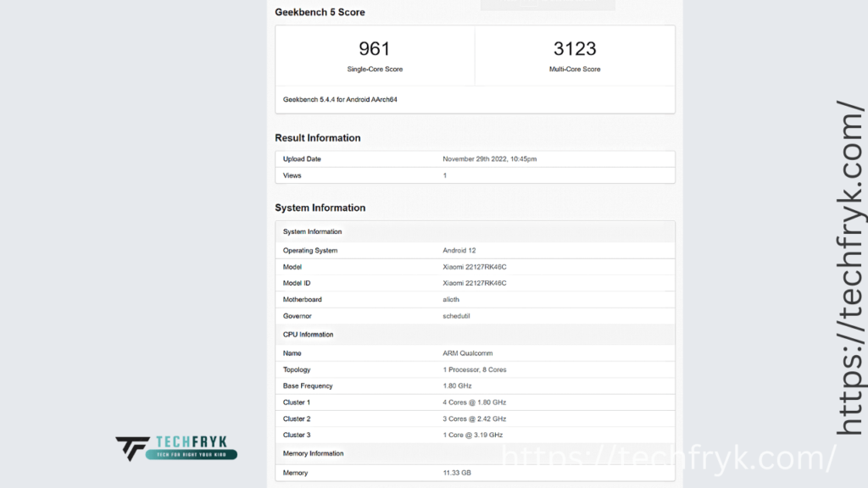Select the Android 12 value
868x488 pixels.
click(459, 251)
